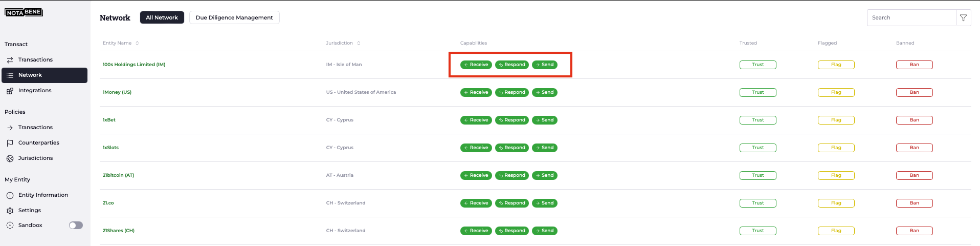Select the All Network tab
This screenshot has width=980, height=246.
162,17
